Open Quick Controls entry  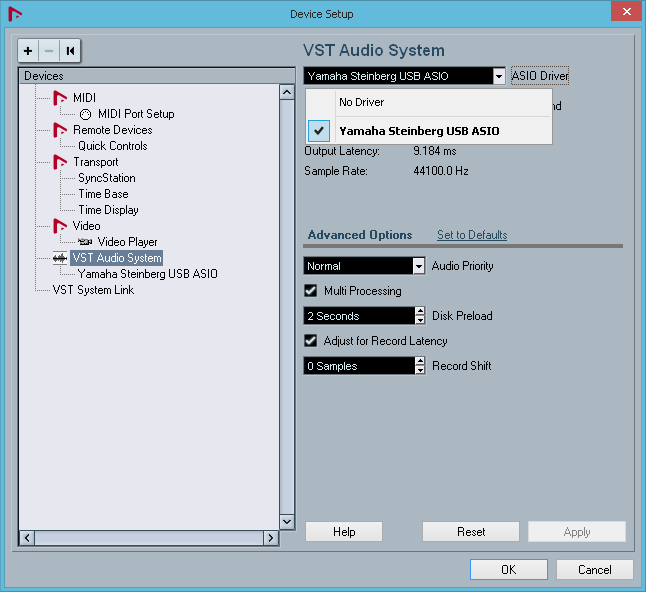click(x=112, y=146)
